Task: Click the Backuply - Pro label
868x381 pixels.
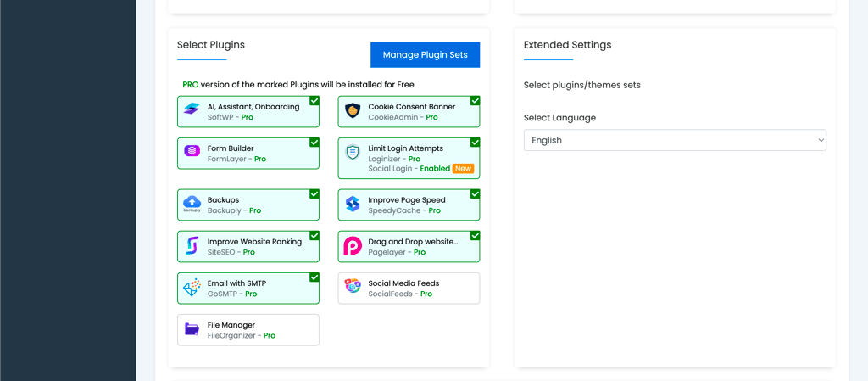Action: [x=234, y=210]
